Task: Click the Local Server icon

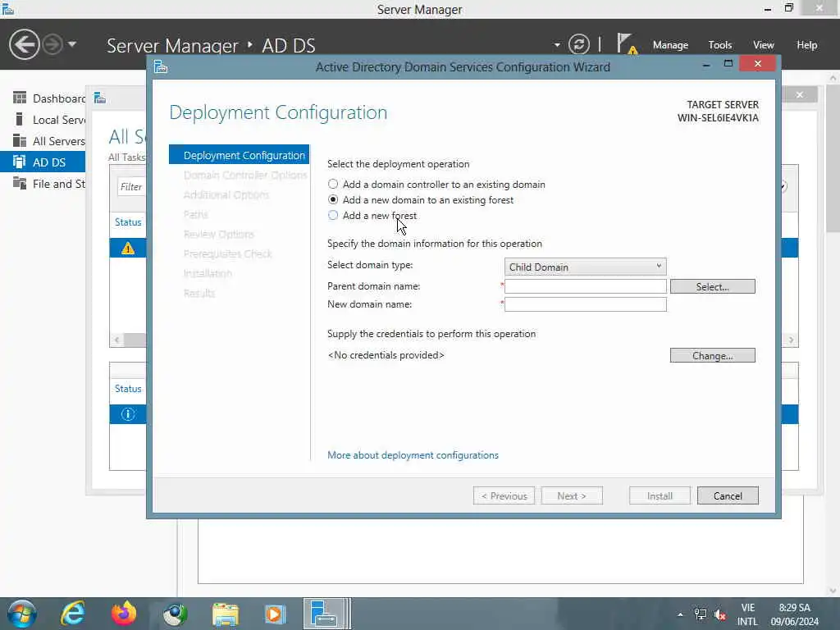Action: click(20, 119)
